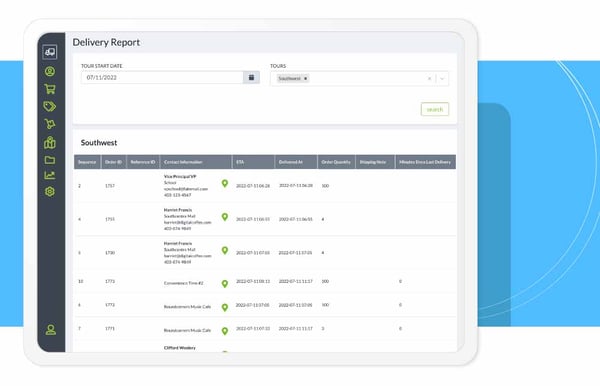Sort by the Sequence column header

(x=87, y=162)
